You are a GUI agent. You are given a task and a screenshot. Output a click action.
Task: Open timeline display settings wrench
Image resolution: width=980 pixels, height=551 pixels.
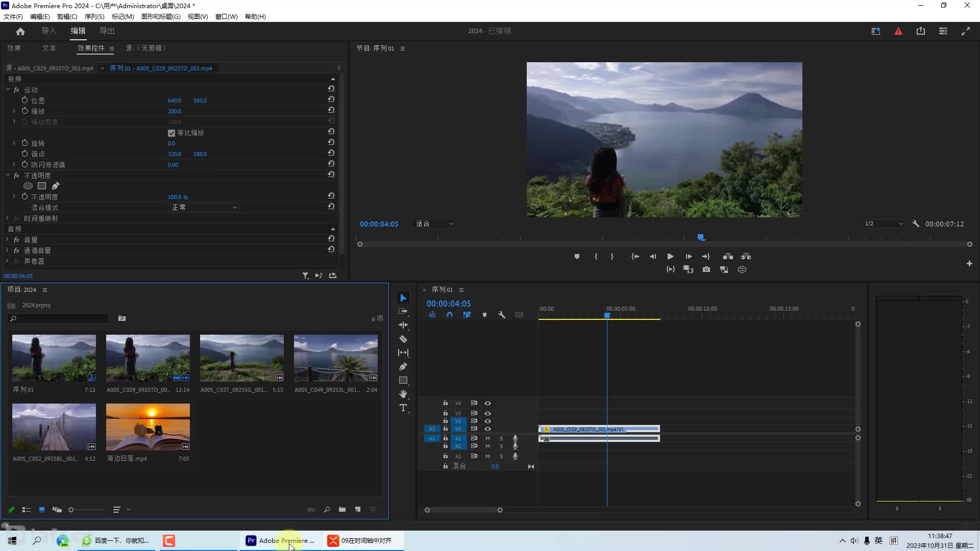pos(502,315)
